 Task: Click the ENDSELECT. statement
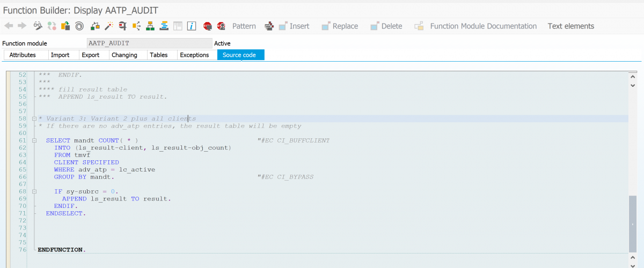(65, 213)
